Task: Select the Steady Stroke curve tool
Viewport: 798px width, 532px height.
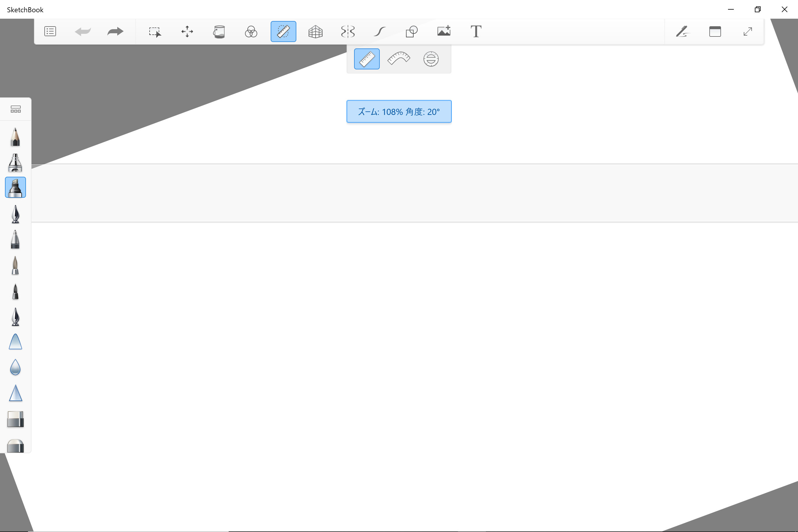Action: coord(380,32)
